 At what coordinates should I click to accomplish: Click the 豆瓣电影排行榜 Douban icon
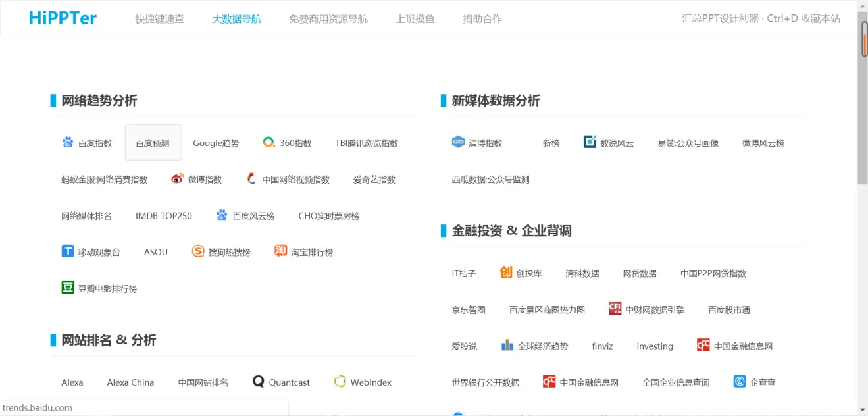click(x=68, y=287)
